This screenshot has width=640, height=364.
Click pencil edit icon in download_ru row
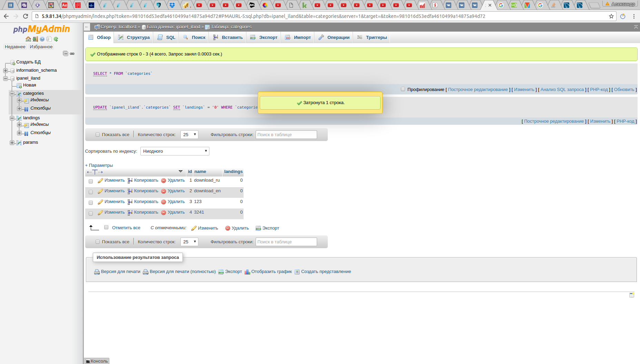[x=100, y=181]
